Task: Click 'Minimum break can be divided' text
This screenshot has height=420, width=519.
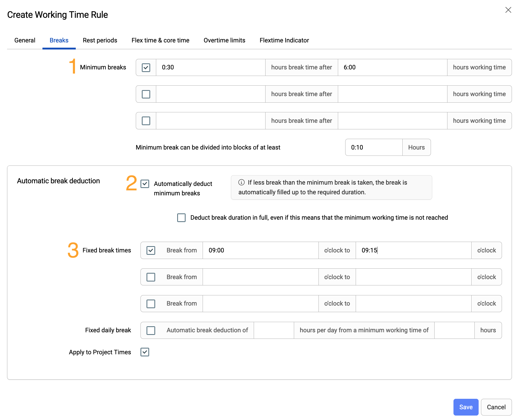Action: click(x=208, y=147)
